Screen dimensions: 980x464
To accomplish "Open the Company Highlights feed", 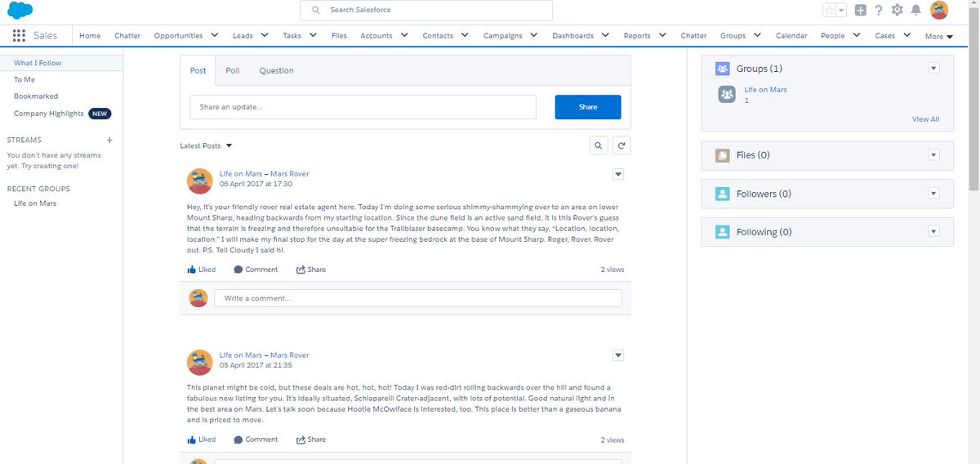I will pos(49,114).
